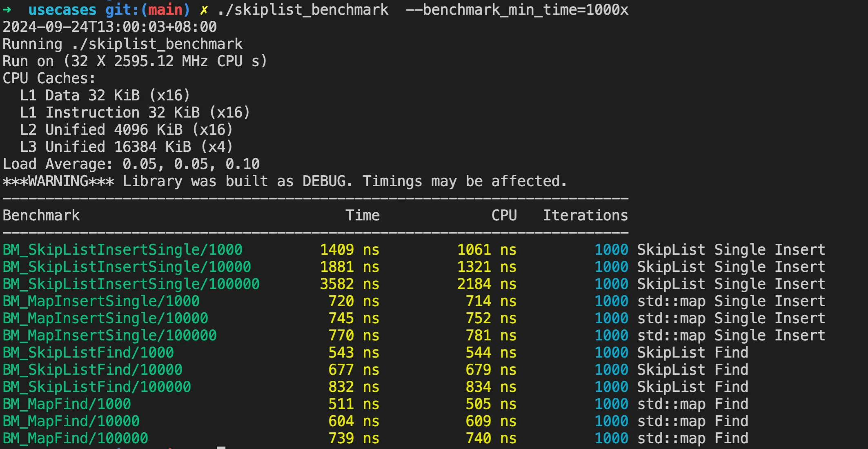Click the 834 ns CPU value
The width and height of the screenshot is (868, 449).
[x=491, y=387]
